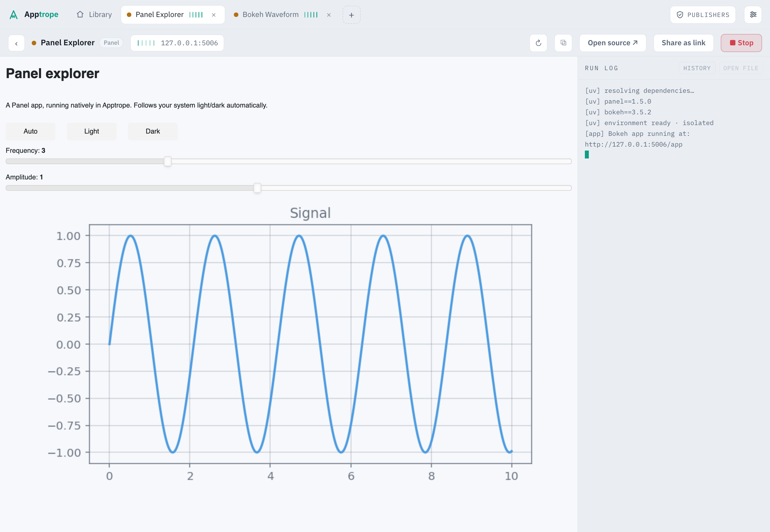Click the http://127.0.0.1:5006/app log URL
Image resolution: width=770 pixels, height=532 pixels.
click(x=634, y=144)
